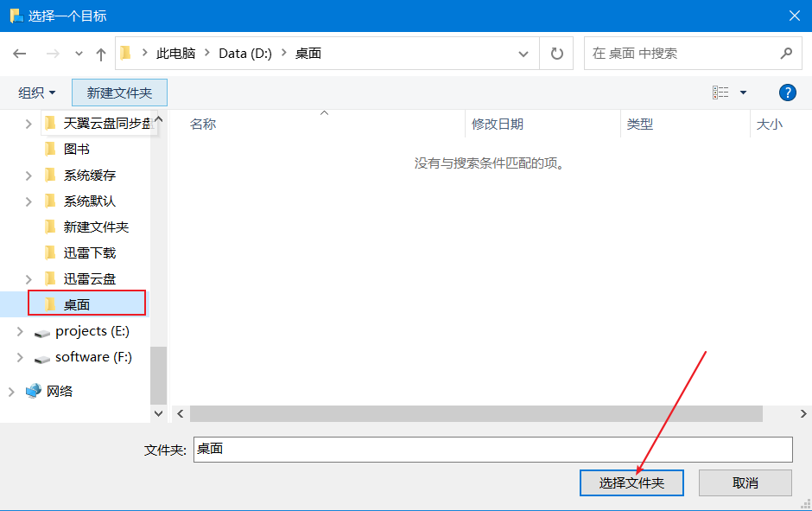Click the 网络 network icon
The image size is (812, 511).
tap(34, 392)
